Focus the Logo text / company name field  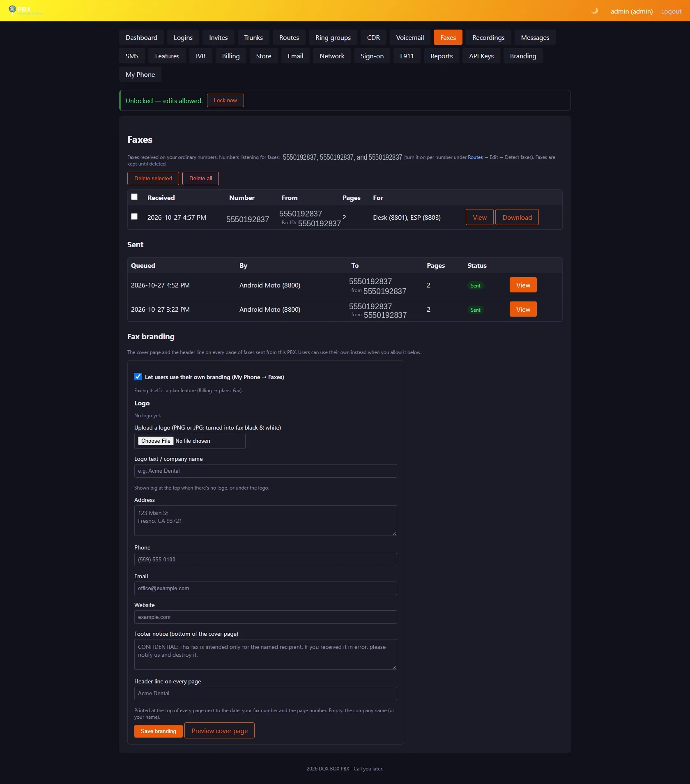[265, 471]
